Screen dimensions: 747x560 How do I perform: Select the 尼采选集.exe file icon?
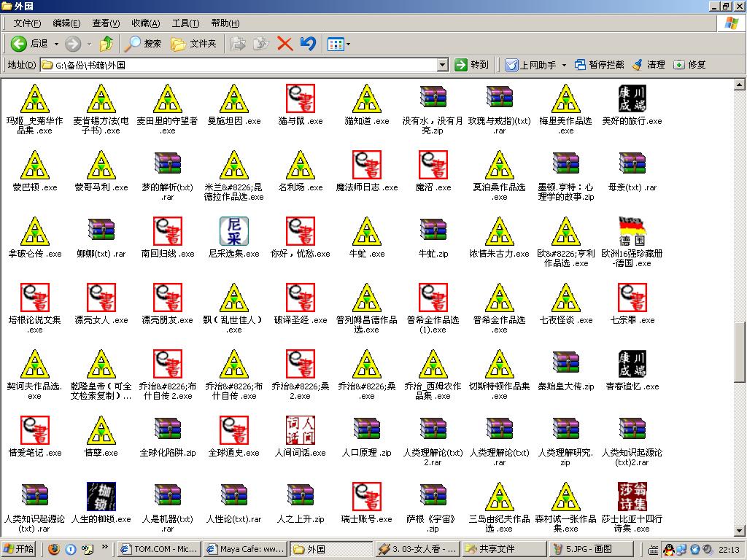233,232
